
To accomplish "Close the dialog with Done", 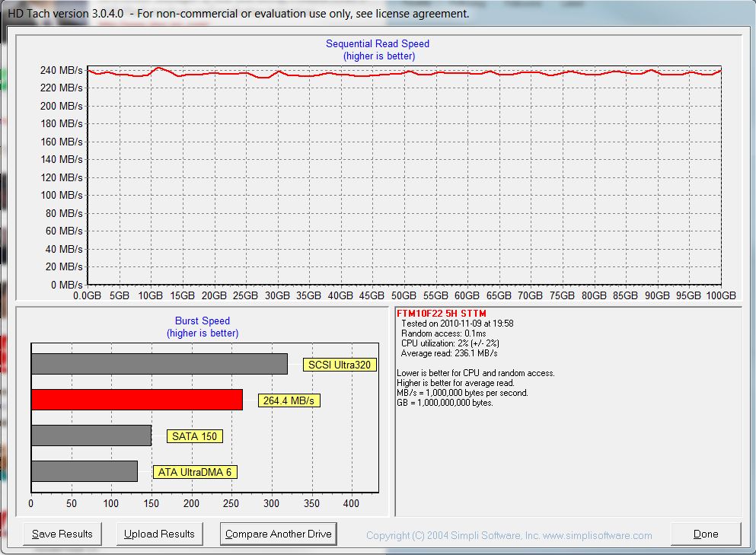I will point(705,534).
